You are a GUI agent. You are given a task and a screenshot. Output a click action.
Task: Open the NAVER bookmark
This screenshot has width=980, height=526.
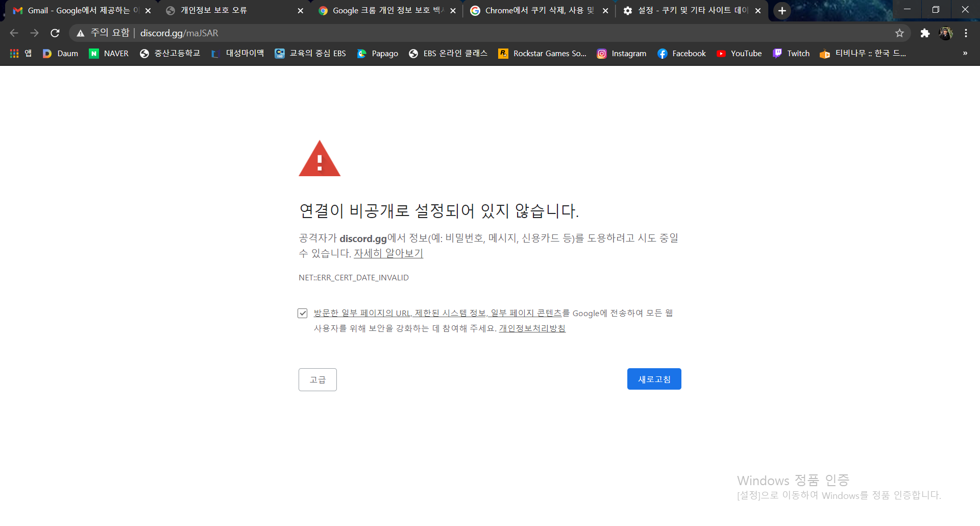[108, 53]
